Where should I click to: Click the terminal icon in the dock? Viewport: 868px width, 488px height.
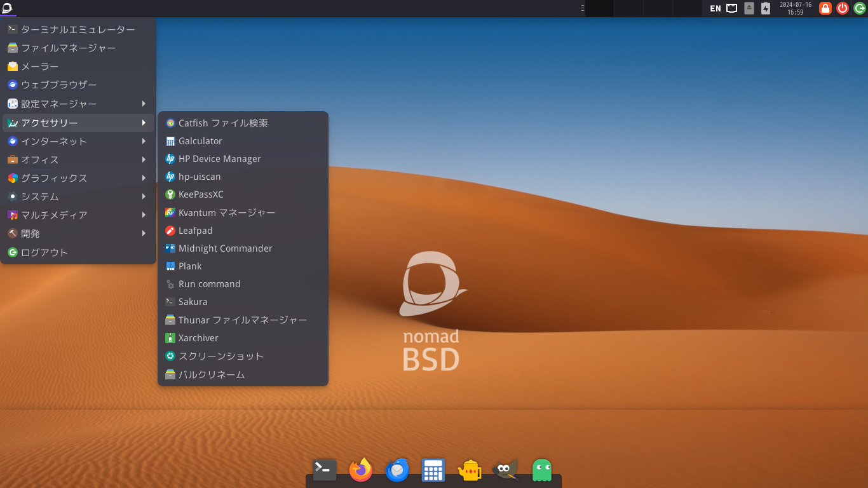pos(324,470)
